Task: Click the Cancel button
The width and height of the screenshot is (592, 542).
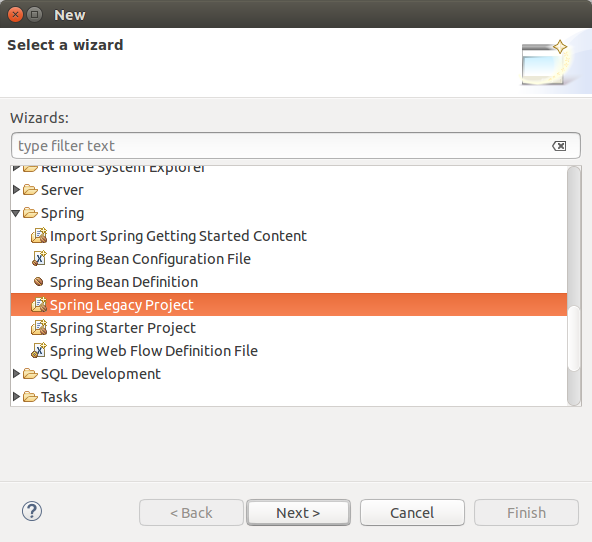Action: coord(412,513)
